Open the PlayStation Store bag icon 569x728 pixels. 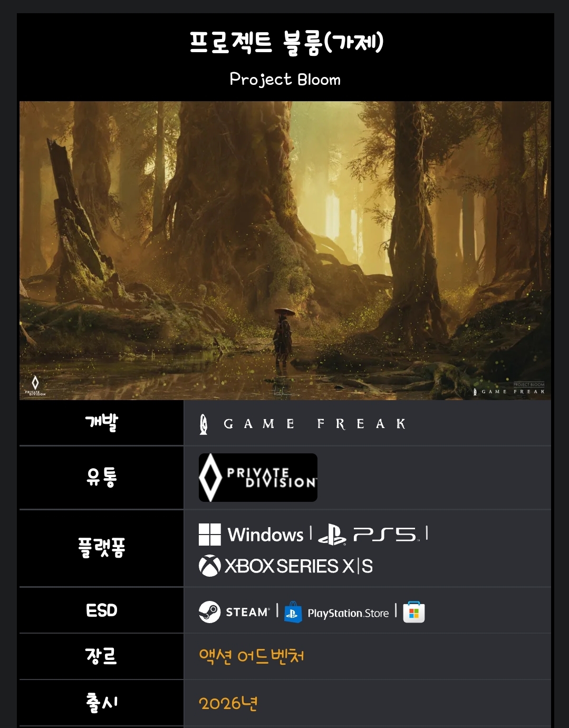click(x=293, y=613)
